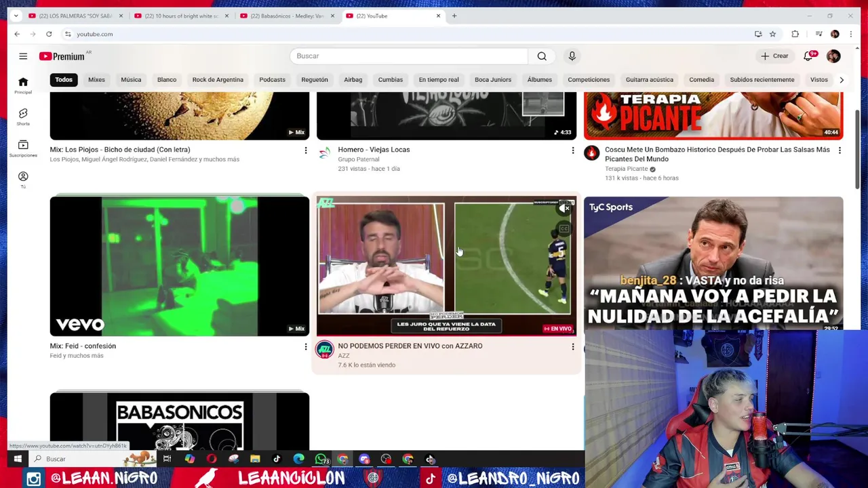Open the Tú section in sidebar
The width and height of the screenshot is (868, 488).
pos(23,180)
